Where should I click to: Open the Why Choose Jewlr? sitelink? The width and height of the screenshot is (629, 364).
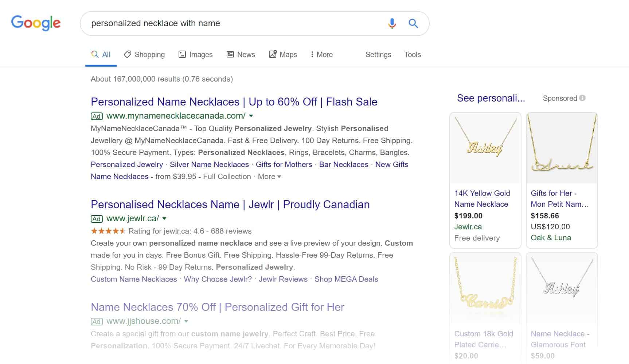coord(218,279)
